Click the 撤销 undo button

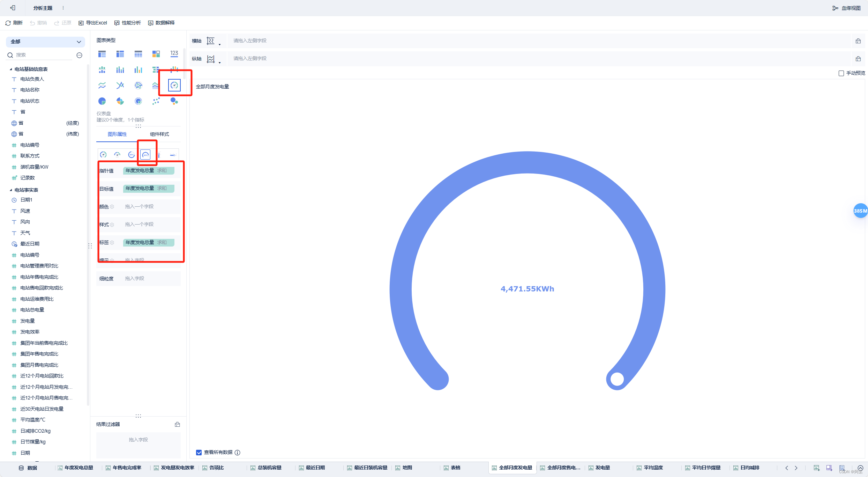38,23
